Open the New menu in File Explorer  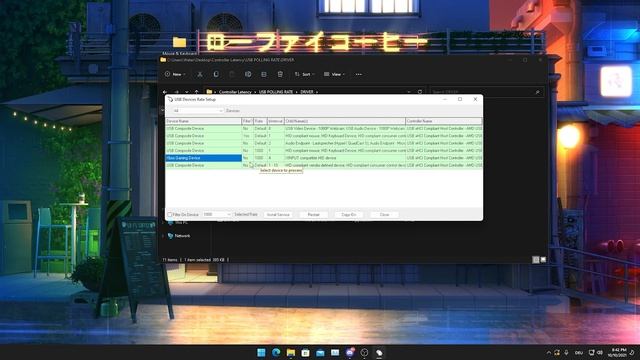pyautogui.click(x=175, y=74)
